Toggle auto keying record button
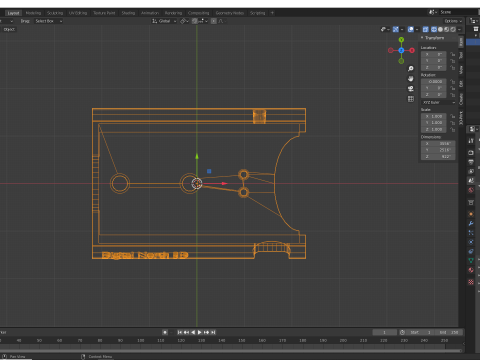Image resolution: width=480 pixels, height=360 pixels. (165, 332)
